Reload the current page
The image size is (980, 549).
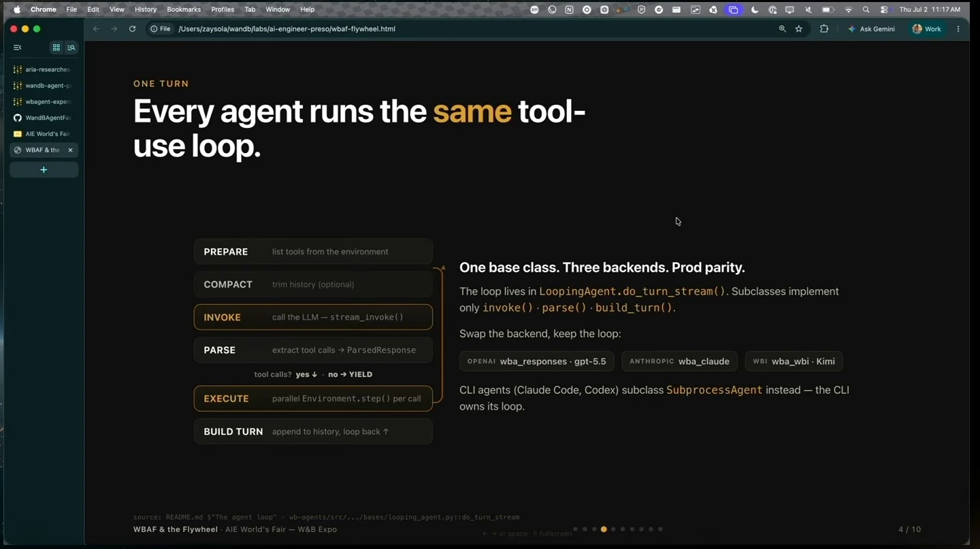point(132,29)
